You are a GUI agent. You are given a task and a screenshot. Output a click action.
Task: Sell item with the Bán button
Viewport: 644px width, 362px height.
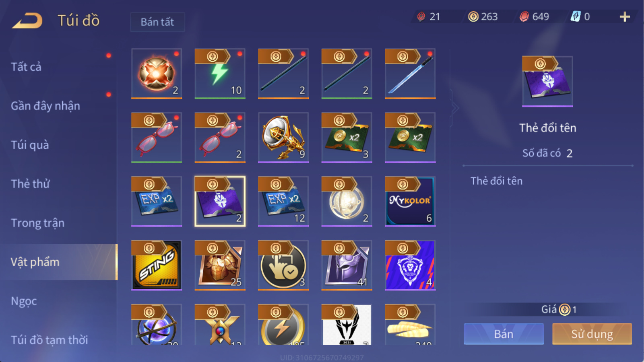(504, 334)
